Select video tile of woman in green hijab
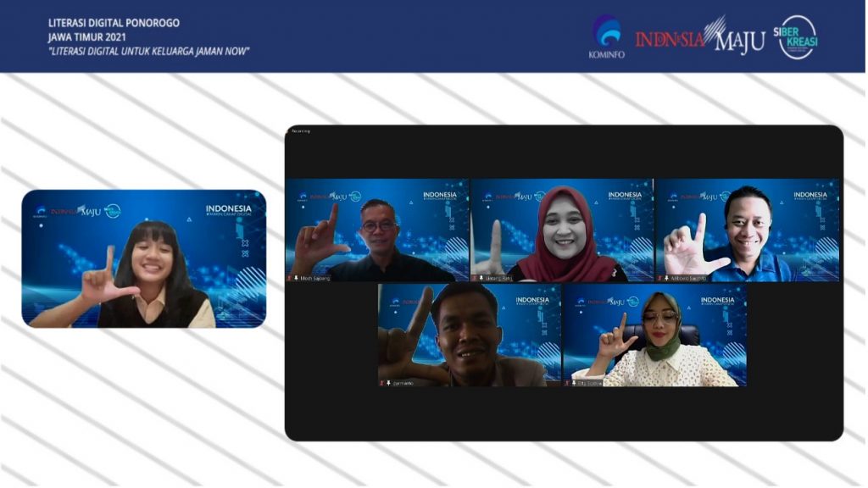The width and height of the screenshot is (868, 488). 654,335
